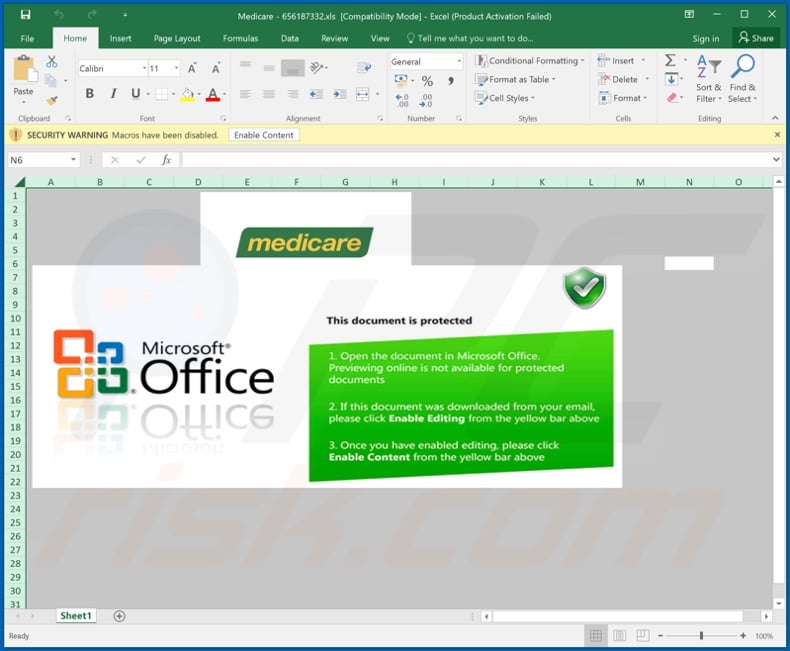Click Increase Decimal icon
The height and width of the screenshot is (651, 790).
[x=402, y=100]
